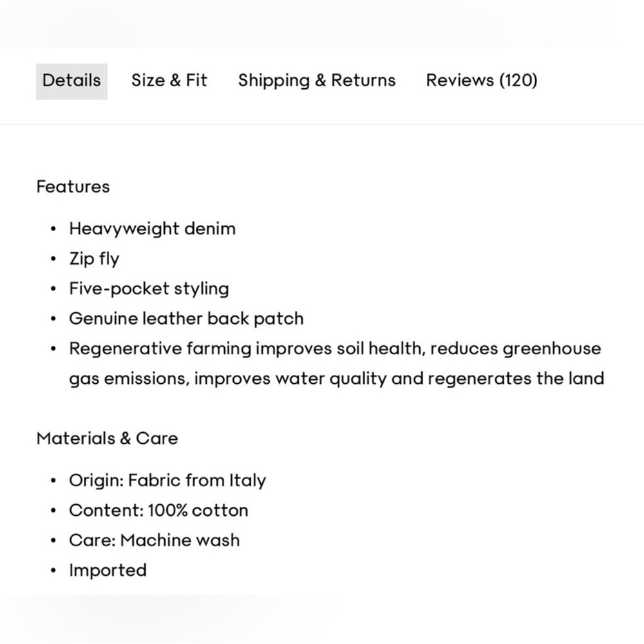Select the Details tab
Image resolution: width=644 pixels, height=644 pixels.
[71, 81]
